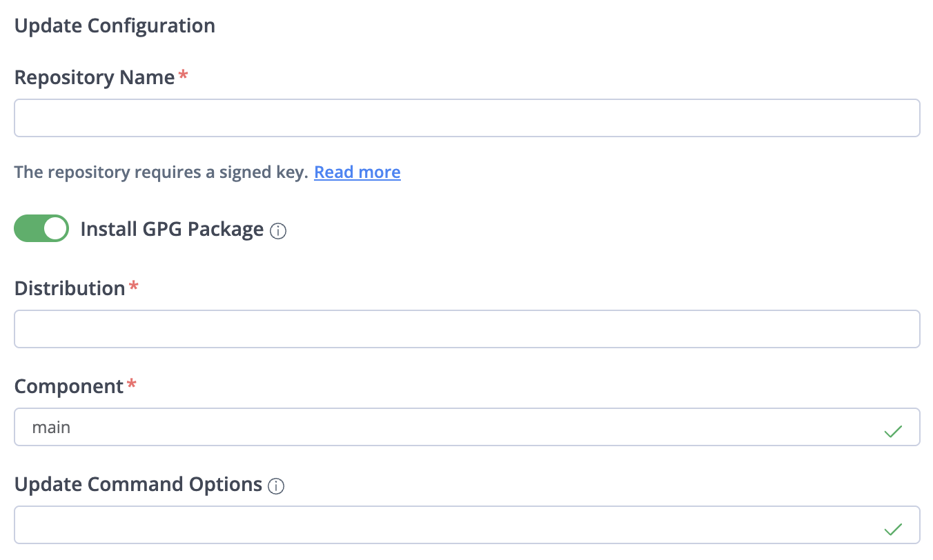Click the green checkmark in Update Command Options field

point(893,529)
